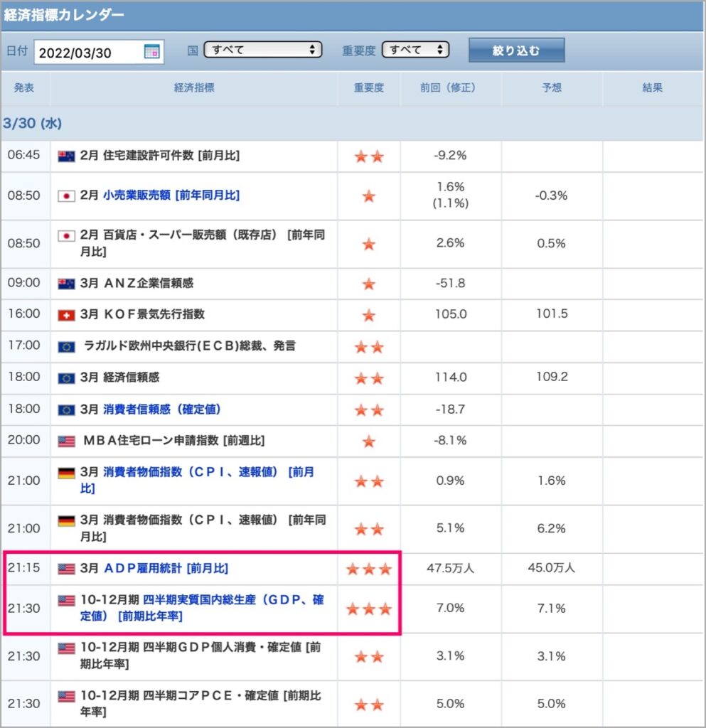Open the 小売業販売額 [前年同月比] link

click(171, 195)
